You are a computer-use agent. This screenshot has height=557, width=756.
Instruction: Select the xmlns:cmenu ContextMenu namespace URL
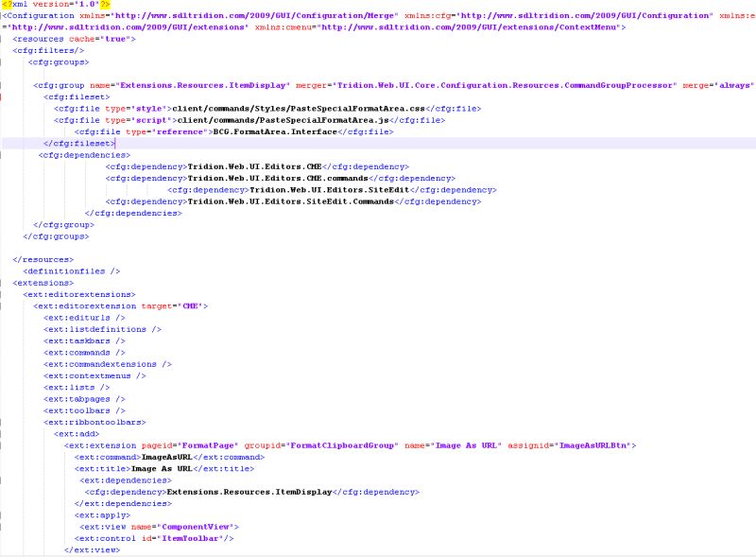coord(469,27)
